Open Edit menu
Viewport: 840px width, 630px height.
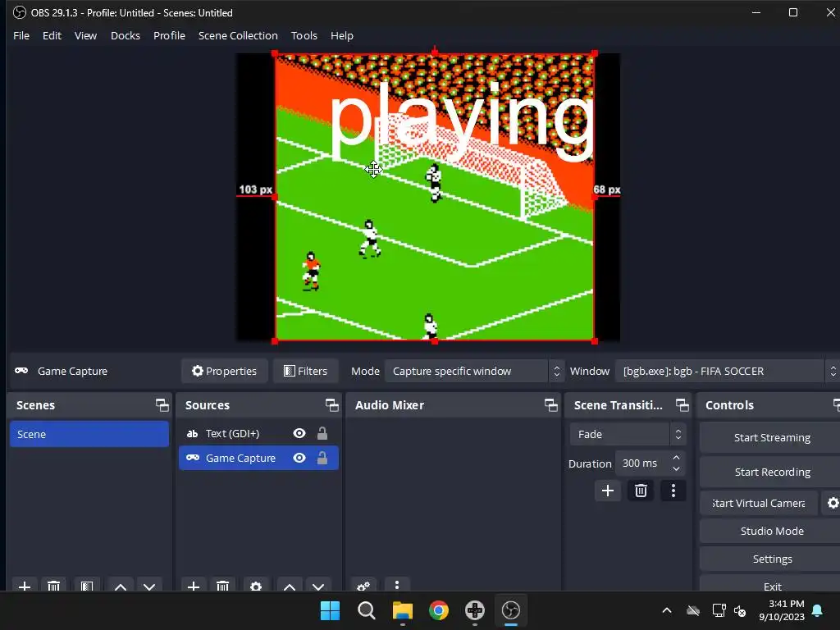pyautogui.click(x=52, y=35)
